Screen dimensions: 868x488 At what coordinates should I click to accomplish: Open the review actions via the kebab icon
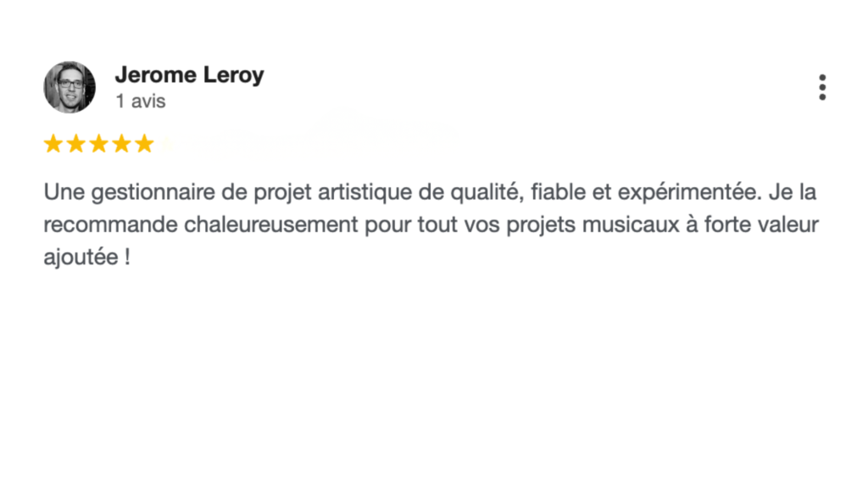point(821,86)
